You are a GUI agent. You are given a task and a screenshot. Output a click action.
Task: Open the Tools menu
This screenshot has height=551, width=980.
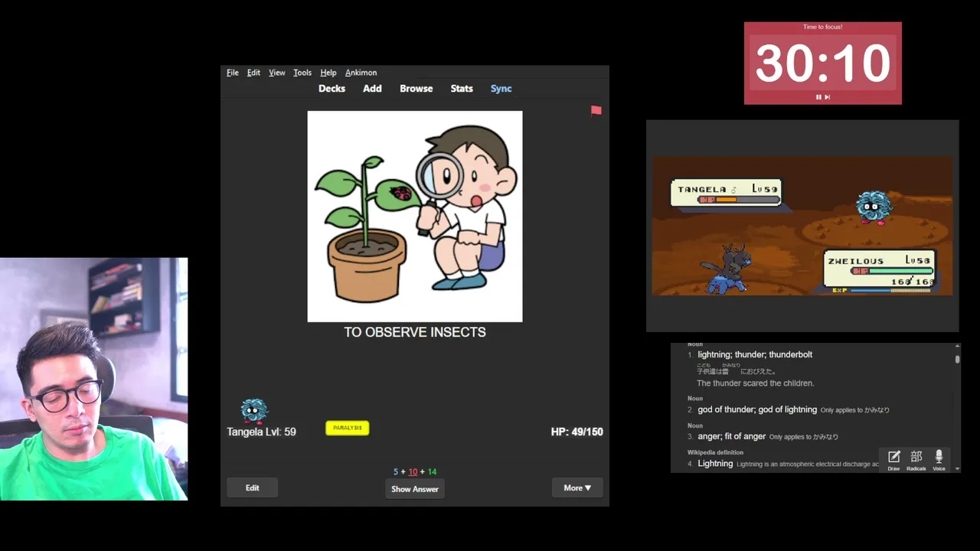point(302,73)
